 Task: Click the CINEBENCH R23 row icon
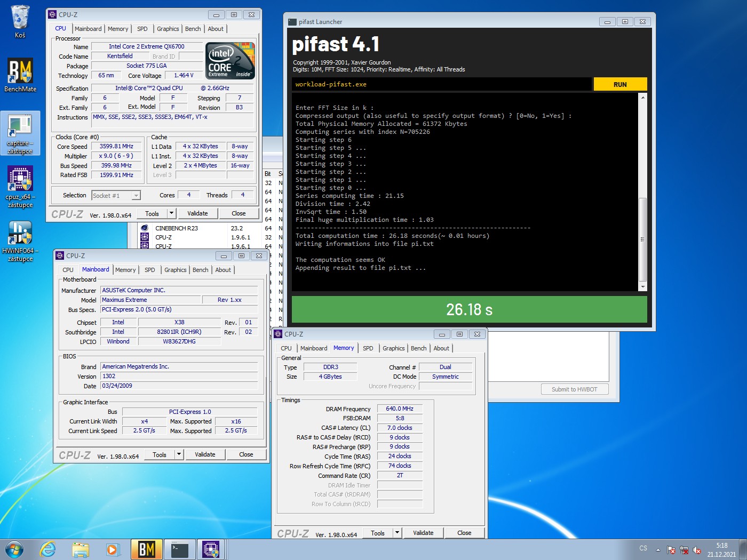(x=144, y=228)
